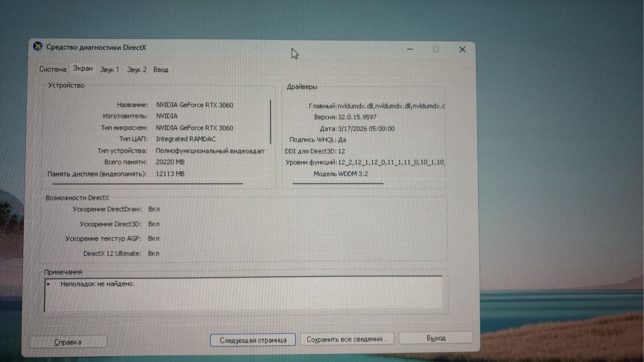Click the Ускорение Direct3D status Вкл

click(x=154, y=224)
